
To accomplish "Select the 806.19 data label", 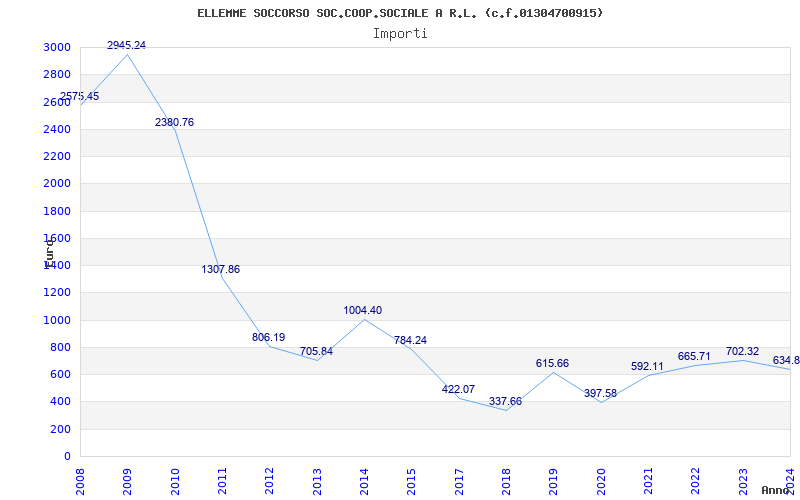I will click(268, 337).
